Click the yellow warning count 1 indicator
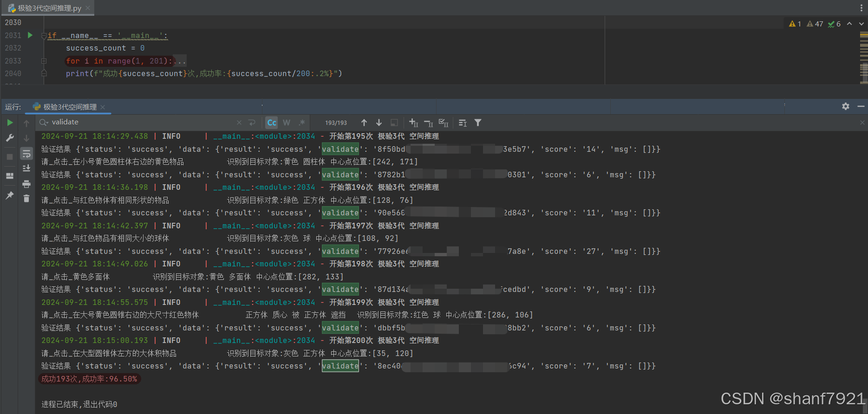868x414 pixels. (x=795, y=24)
